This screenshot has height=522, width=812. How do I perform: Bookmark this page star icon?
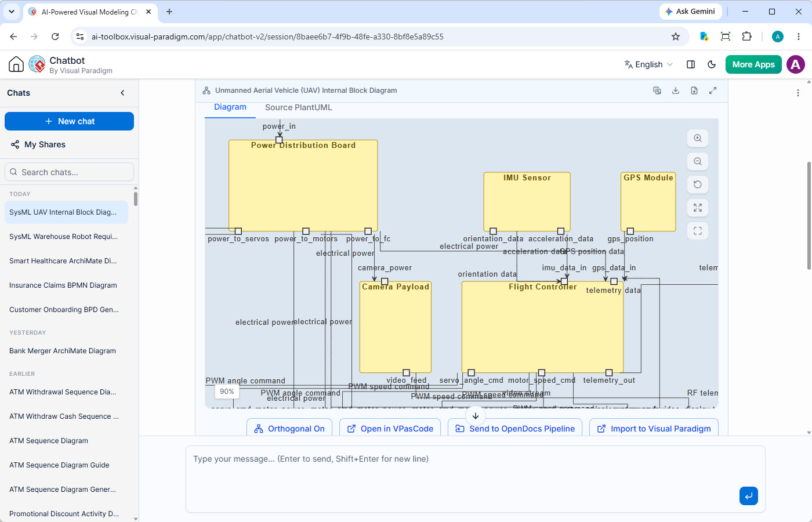pos(676,37)
